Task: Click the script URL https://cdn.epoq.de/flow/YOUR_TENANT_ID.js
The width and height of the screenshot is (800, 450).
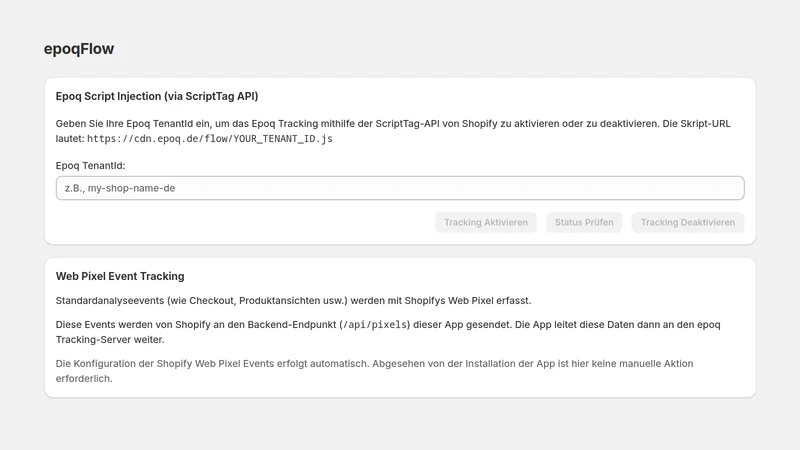Action: coord(210,139)
